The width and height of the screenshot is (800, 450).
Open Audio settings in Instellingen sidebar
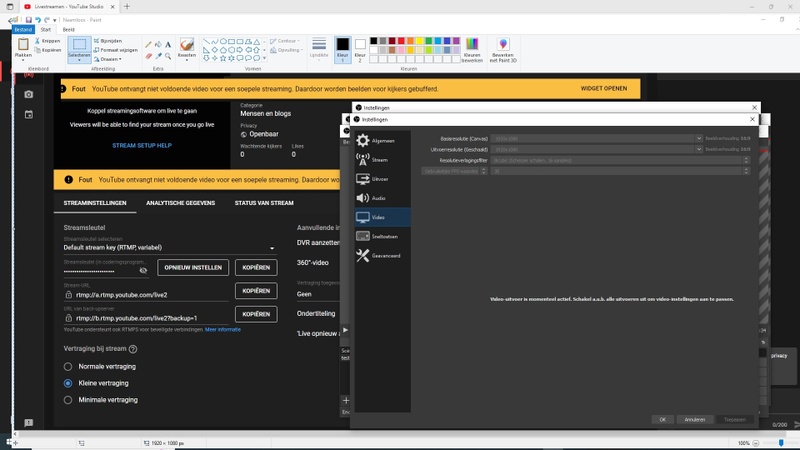(x=383, y=198)
